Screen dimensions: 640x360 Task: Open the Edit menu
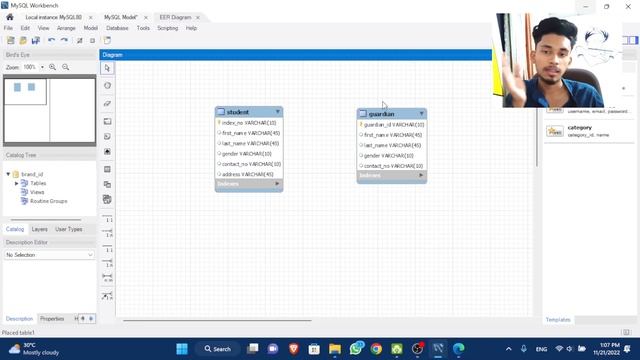tap(25, 28)
